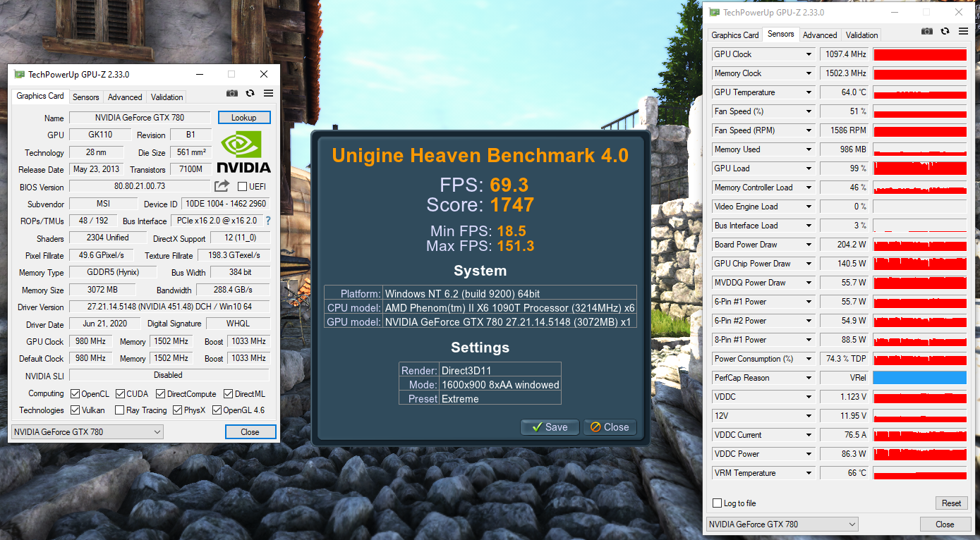
Task: Switch to Graphics Card tab in the Sensors window
Action: (x=735, y=35)
